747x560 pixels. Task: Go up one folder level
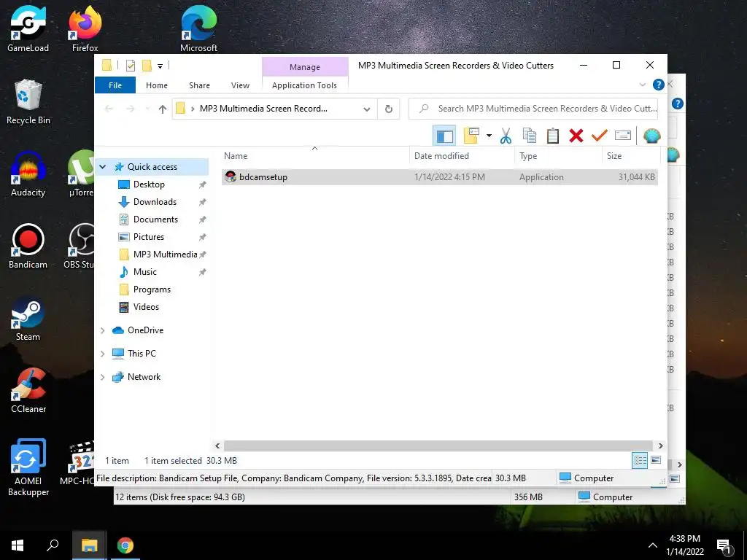coord(163,109)
